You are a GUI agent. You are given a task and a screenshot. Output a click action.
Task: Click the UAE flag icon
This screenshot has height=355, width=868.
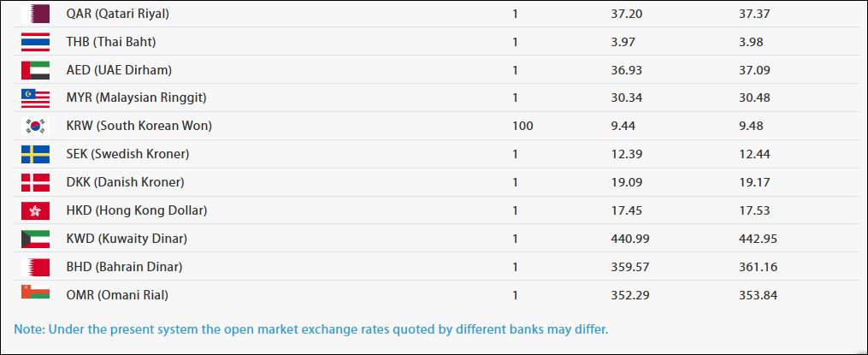click(35, 70)
